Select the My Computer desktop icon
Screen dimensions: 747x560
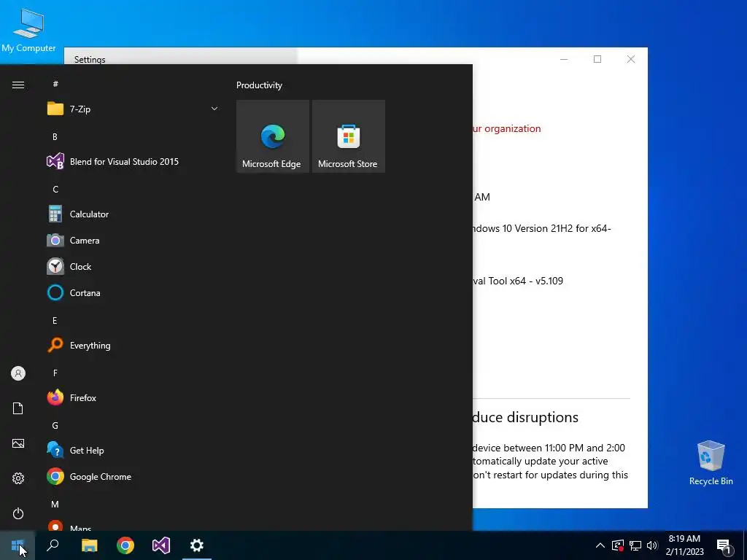click(28, 30)
